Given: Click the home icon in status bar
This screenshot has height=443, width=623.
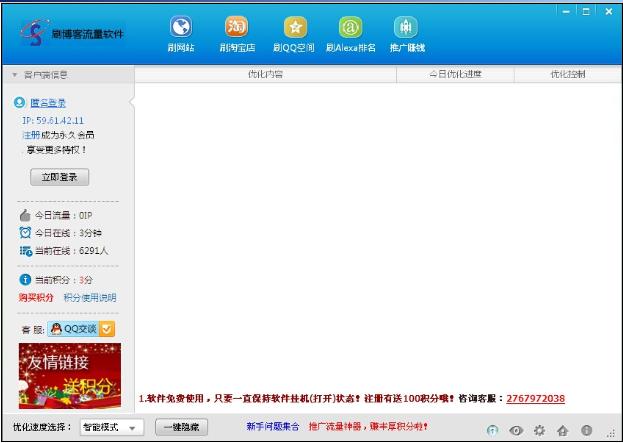Looking at the screenshot, I should click(x=563, y=429).
